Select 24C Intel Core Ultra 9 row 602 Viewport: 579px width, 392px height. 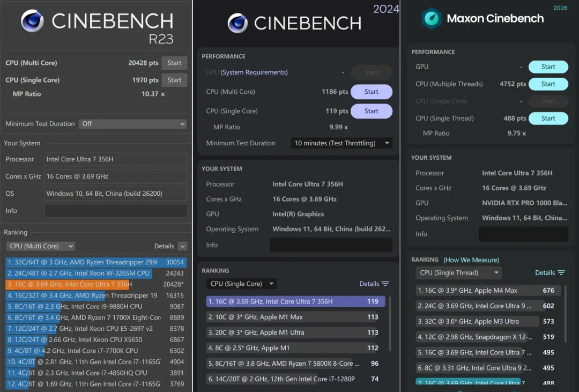point(488,306)
